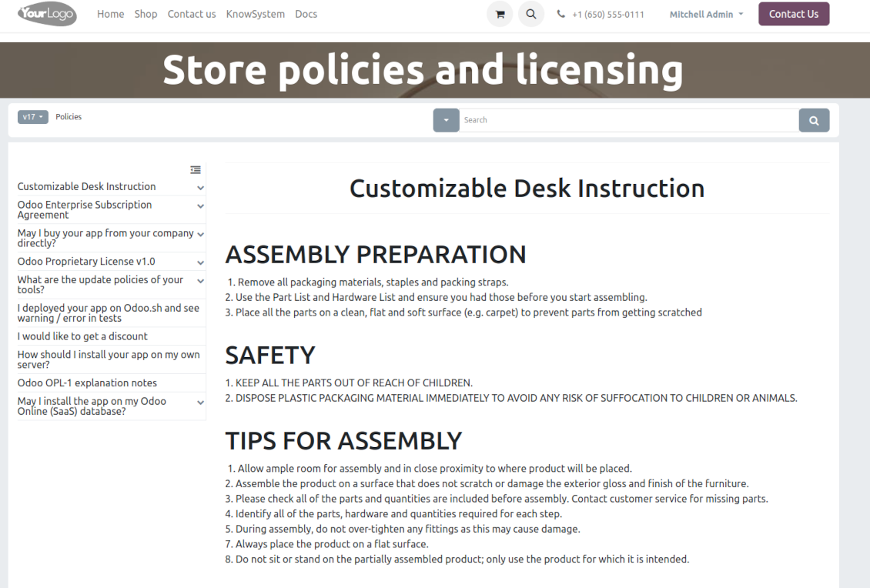This screenshot has height=588, width=870.
Task: Click the YourLogo site logo
Action: pos(47,14)
